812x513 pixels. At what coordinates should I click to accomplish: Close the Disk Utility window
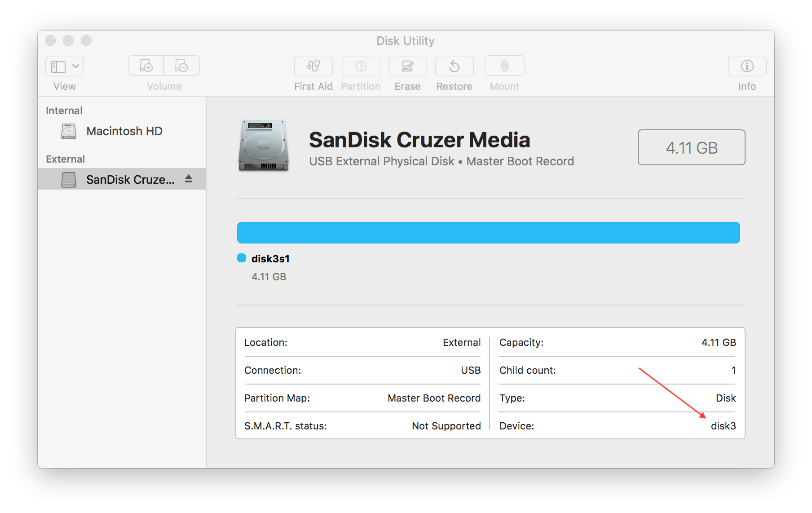50,40
